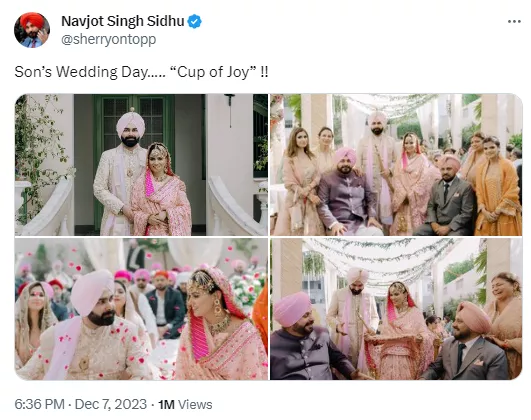Click the woman in orange outfit in group photo
This screenshot has height=420, width=531.
496,186
